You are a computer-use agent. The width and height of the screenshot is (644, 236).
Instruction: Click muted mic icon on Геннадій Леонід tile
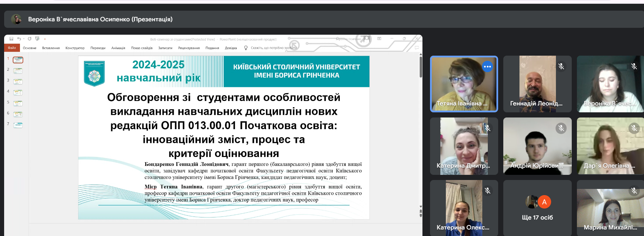point(561,66)
